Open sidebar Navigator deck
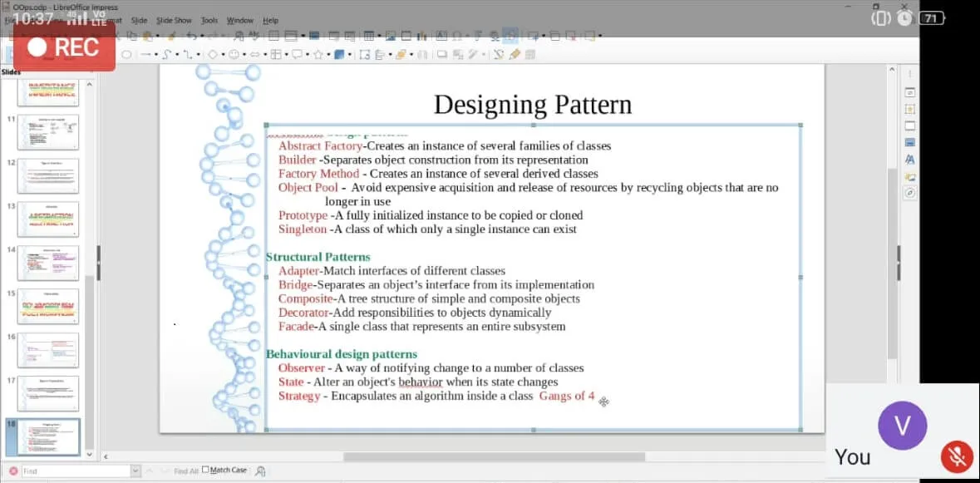Screen dimensions: 980x483 tap(910, 193)
